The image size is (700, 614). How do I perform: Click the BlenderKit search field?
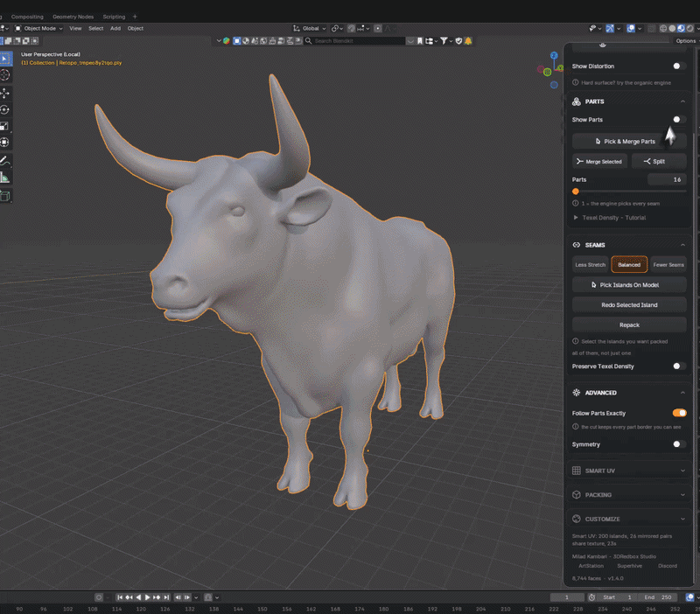point(355,41)
